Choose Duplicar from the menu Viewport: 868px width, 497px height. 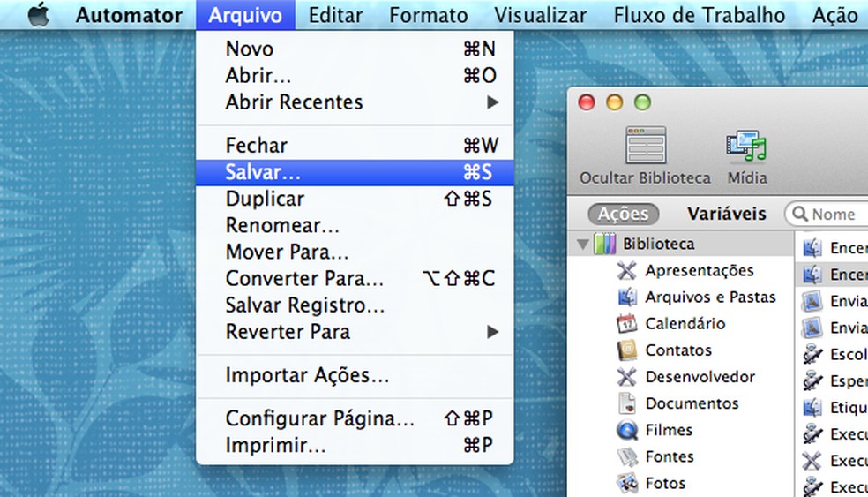(x=355, y=199)
